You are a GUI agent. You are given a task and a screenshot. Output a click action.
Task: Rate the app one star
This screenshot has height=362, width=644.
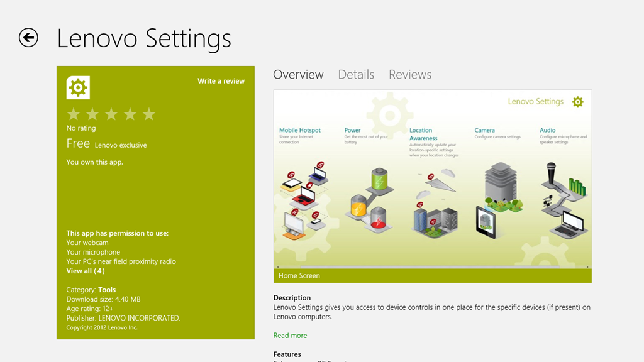click(74, 114)
